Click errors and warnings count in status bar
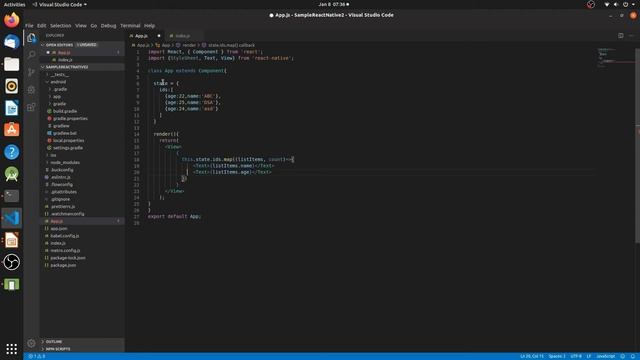The image size is (640, 360). 37,356
